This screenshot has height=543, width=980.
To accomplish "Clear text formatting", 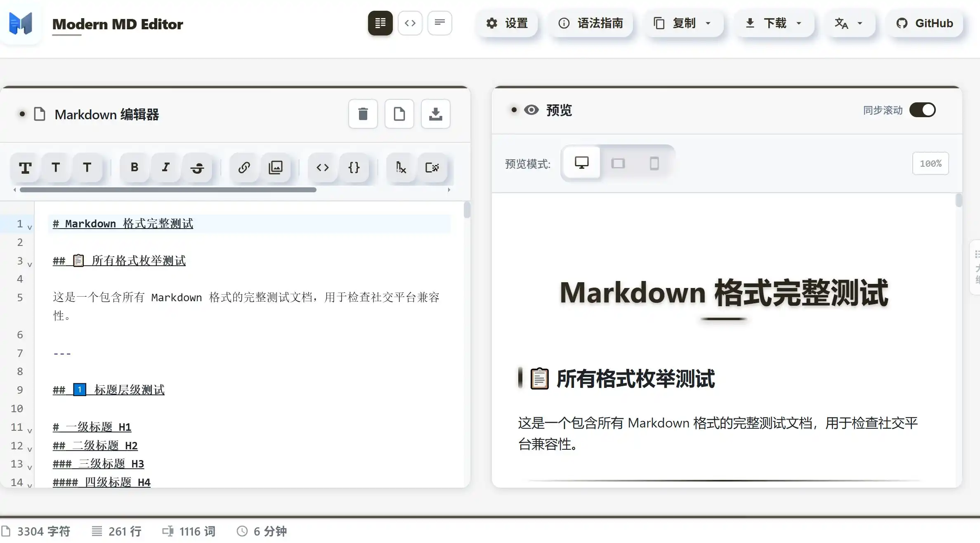I will [401, 168].
